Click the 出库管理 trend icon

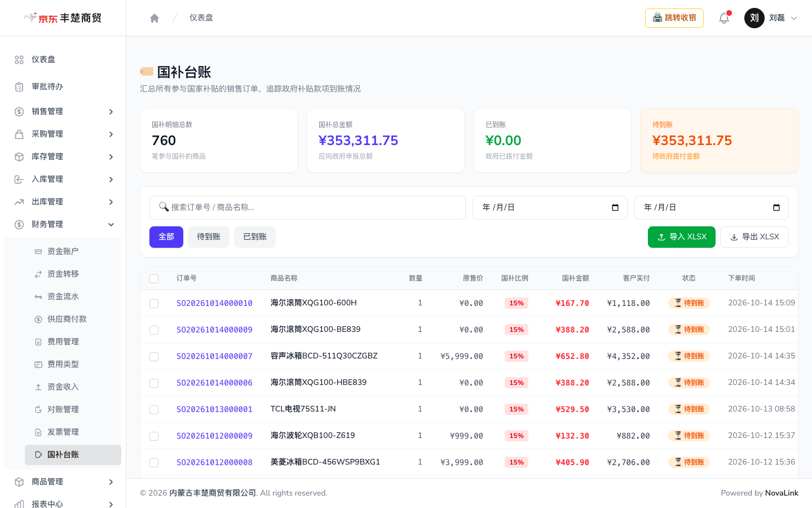coord(19,202)
